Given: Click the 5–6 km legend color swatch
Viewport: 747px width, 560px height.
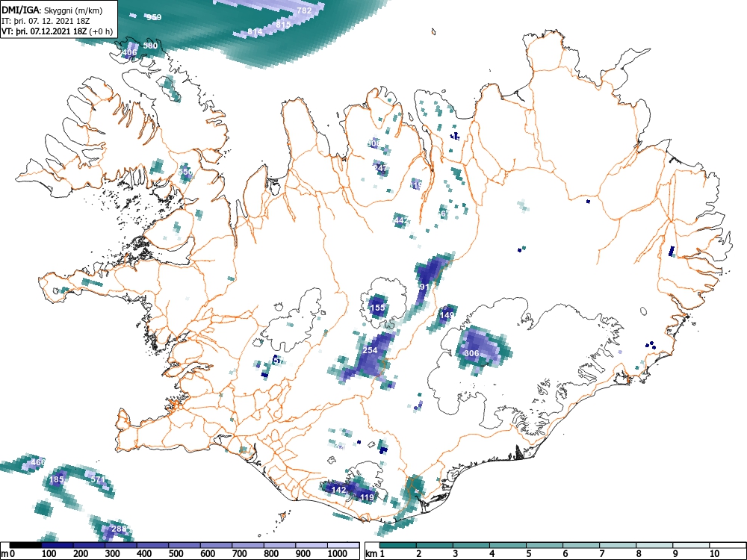Looking at the screenshot, I should click(x=545, y=545).
